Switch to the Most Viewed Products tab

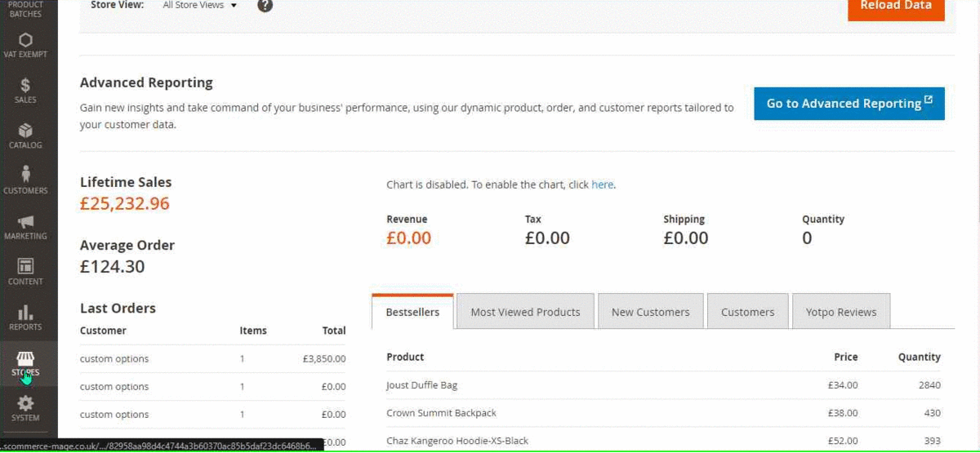(525, 312)
